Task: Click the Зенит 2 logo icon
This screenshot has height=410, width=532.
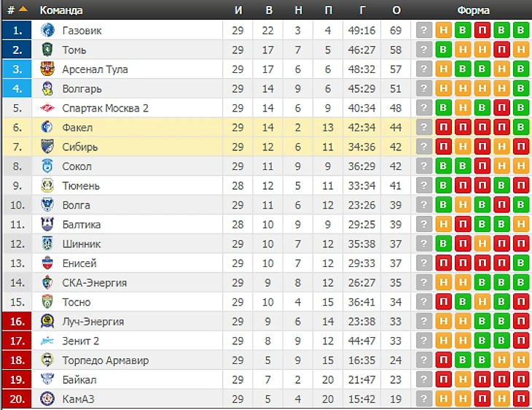Action: tap(47, 341)
